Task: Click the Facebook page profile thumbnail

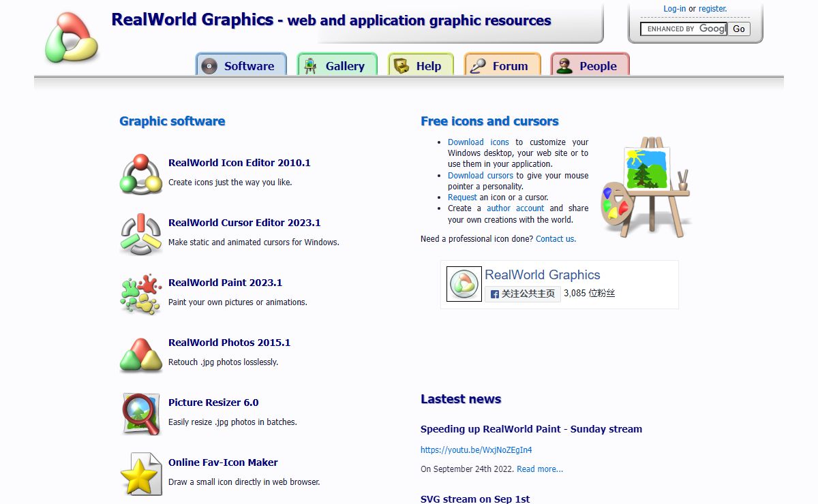Action: 464,284
